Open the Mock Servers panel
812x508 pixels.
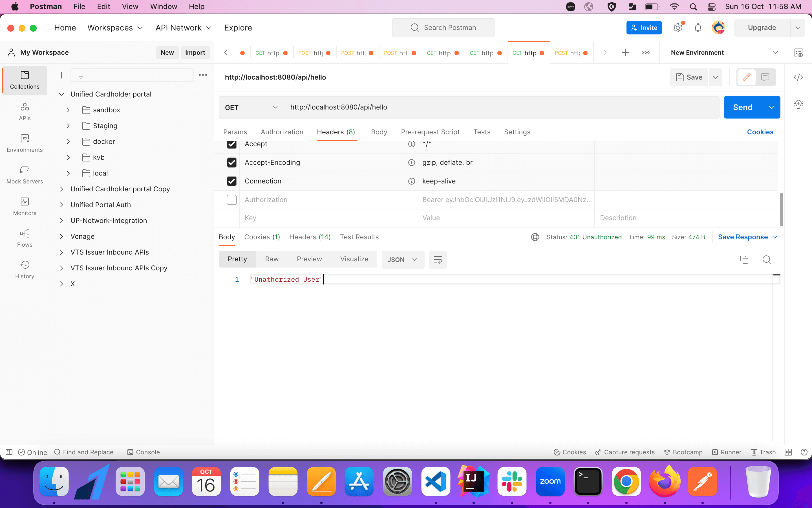[25, 175]
